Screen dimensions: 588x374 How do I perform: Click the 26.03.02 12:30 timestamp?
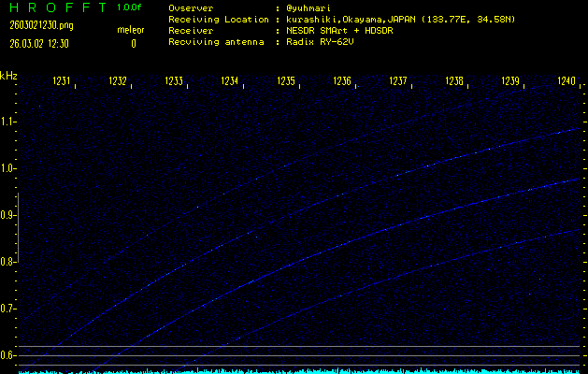37,43
